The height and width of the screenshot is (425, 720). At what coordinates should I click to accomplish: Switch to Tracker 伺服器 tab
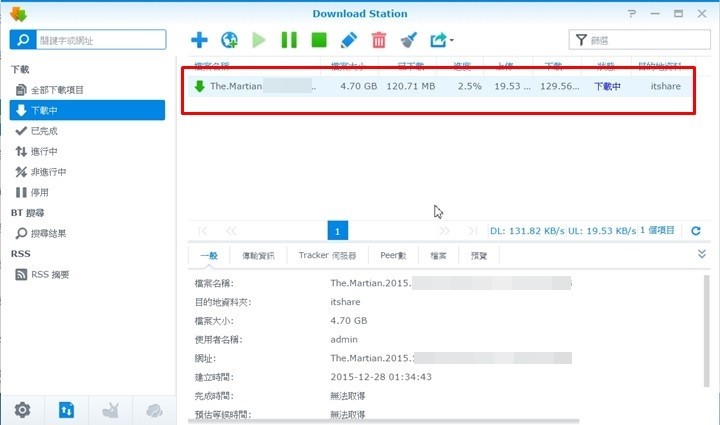coord(327,256)
